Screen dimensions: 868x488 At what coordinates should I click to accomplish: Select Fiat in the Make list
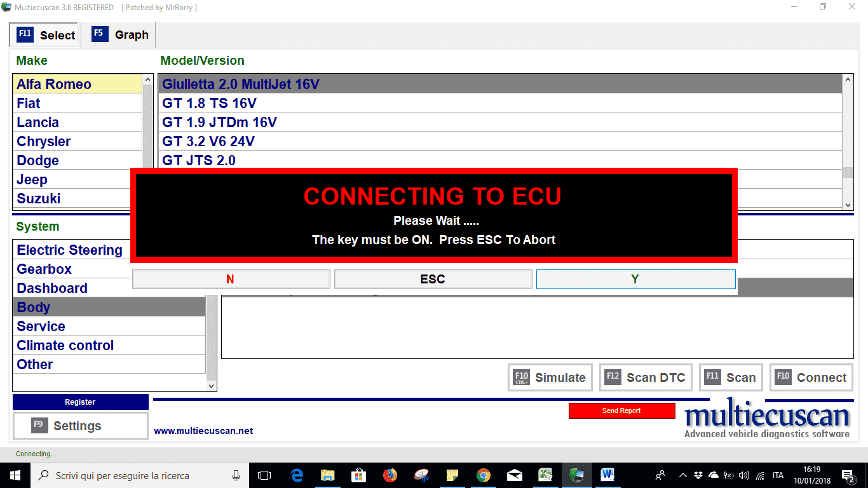(29, 103)
